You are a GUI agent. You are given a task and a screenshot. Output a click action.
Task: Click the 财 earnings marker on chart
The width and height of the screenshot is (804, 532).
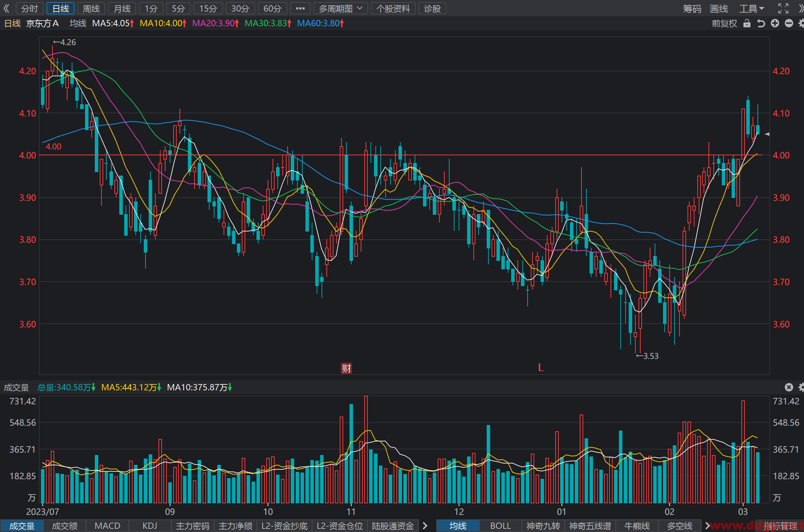(346, 368)
